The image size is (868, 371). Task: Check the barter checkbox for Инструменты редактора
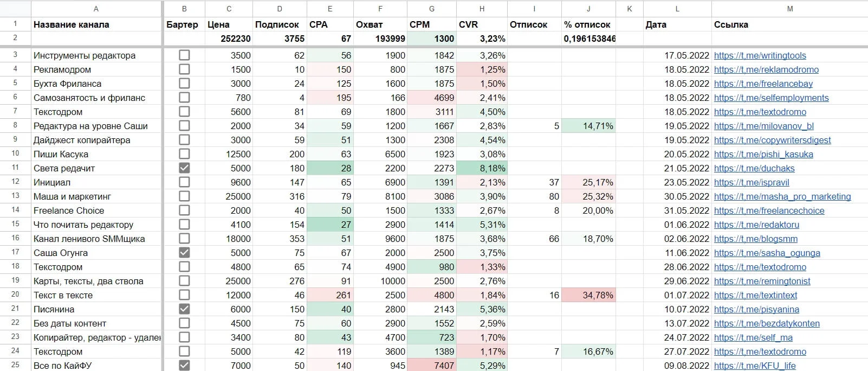[184, 55]
